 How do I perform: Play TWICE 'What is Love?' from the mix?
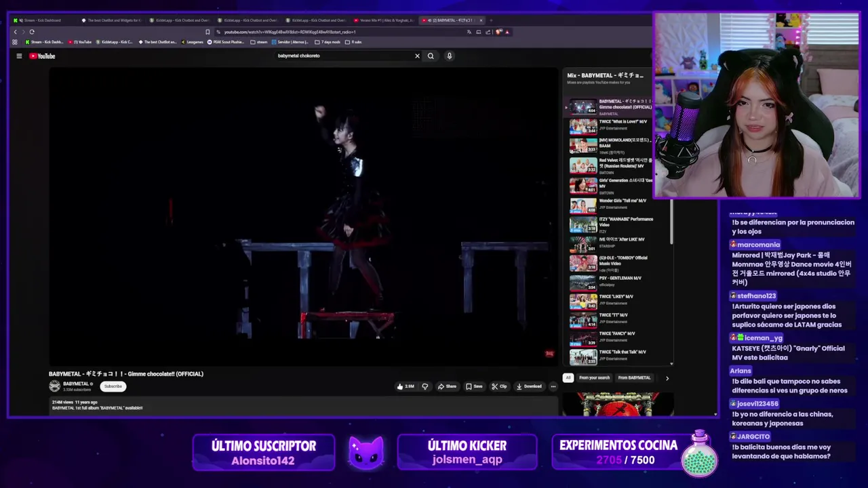click(610, 125)
